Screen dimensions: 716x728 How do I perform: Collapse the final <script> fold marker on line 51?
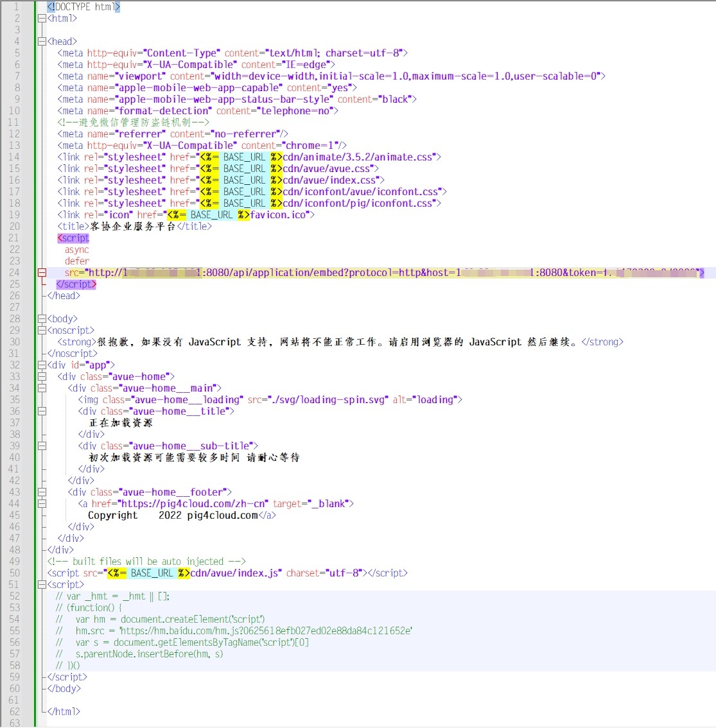coord(42,585)
